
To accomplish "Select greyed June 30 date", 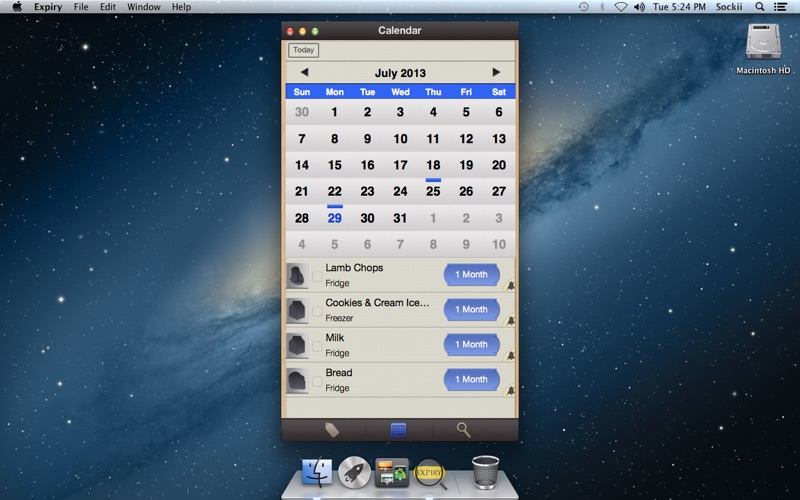I will [x=302, y=112].
